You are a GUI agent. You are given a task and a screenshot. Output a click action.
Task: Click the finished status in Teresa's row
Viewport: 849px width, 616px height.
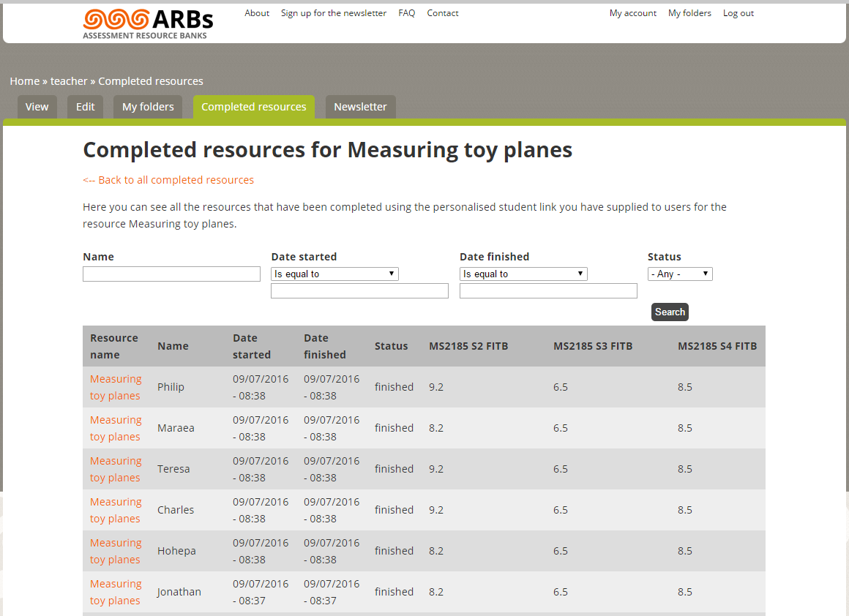tap(394, 469)
